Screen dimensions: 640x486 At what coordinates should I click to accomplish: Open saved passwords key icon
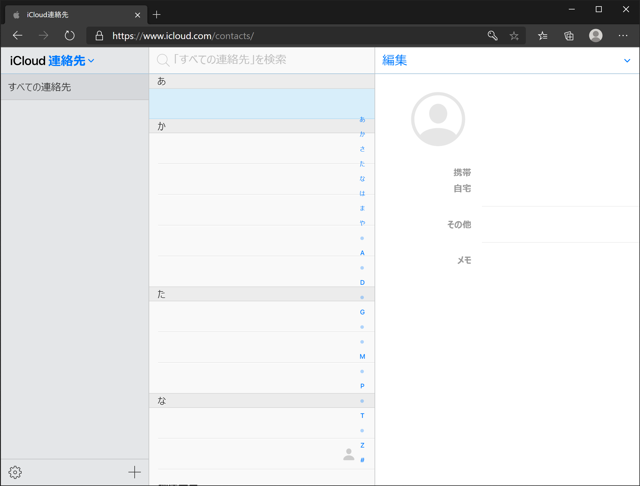tap(493, 36)
